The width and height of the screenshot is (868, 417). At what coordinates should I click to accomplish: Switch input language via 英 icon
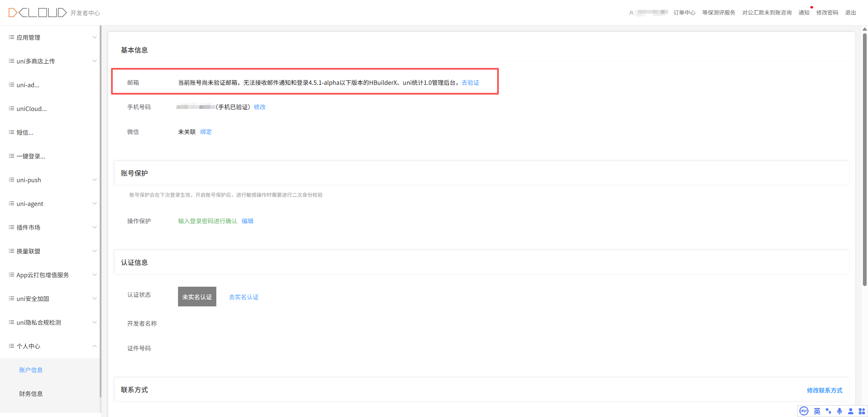817,411
